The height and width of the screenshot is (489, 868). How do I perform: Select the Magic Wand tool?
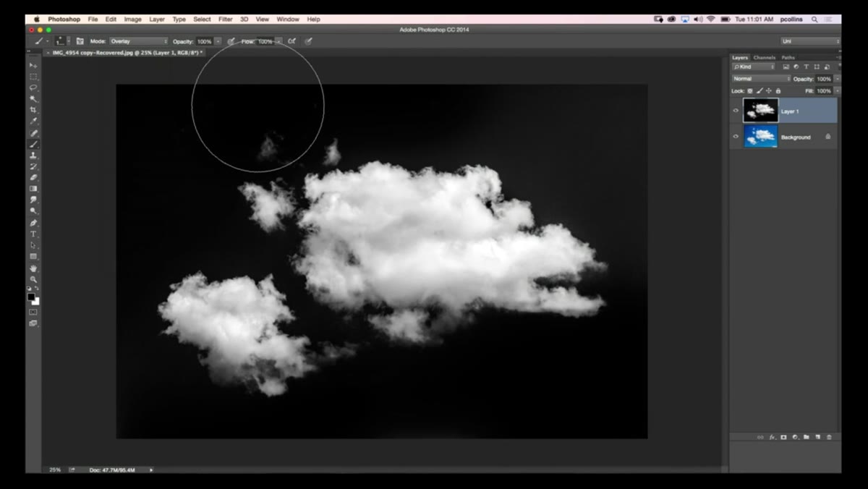[x=33, y=99]
